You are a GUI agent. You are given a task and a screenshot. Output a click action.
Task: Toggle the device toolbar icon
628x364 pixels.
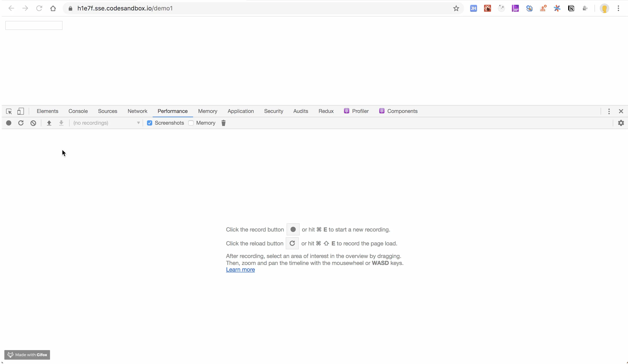coord(21,111)
